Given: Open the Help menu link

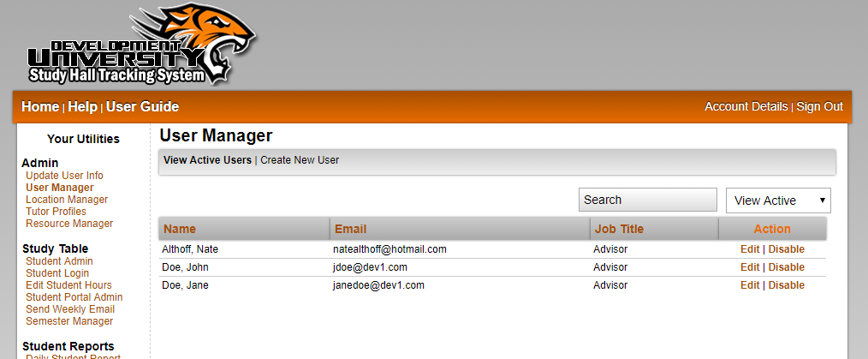Looking at the screenshot, I should point(82,106).
